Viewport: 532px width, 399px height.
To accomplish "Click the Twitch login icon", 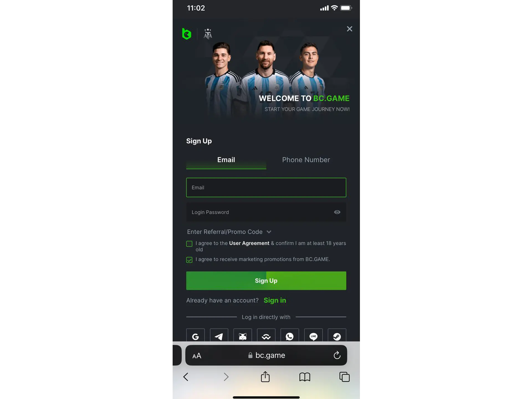I will tap(337, 336).
